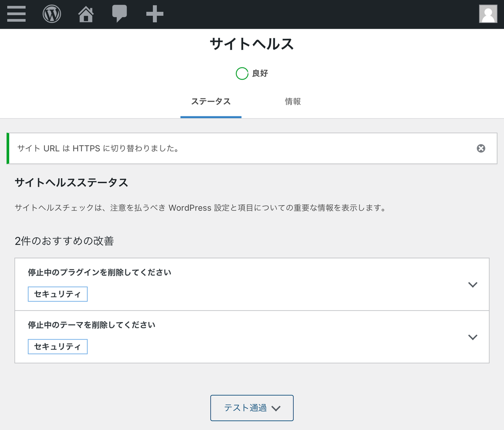Click the セキュリティ badge under the plugin warning
The height and width of the screenshot is (430, 504).
(58, 294)
